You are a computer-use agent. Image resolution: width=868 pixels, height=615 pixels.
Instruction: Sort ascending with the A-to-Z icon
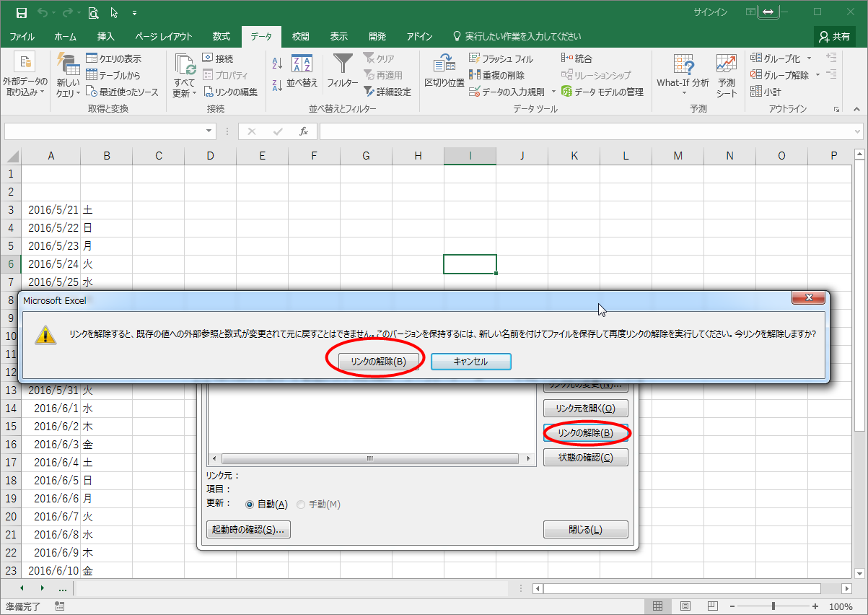tap(278, 64)
